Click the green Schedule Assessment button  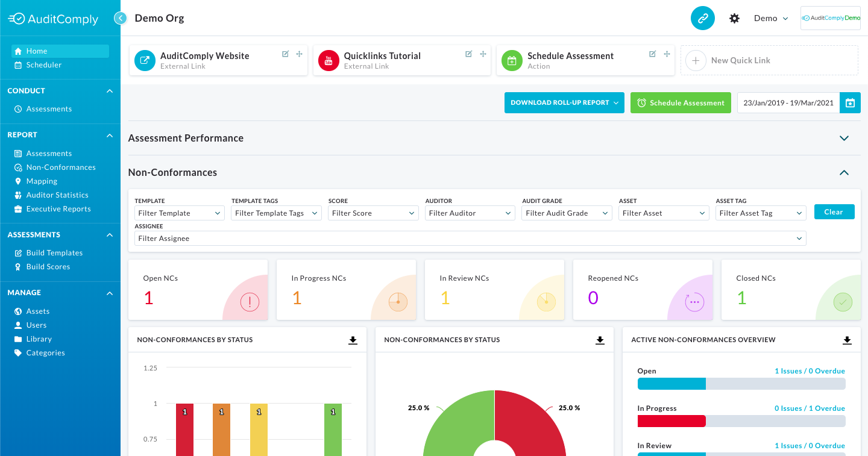point(681,103)
